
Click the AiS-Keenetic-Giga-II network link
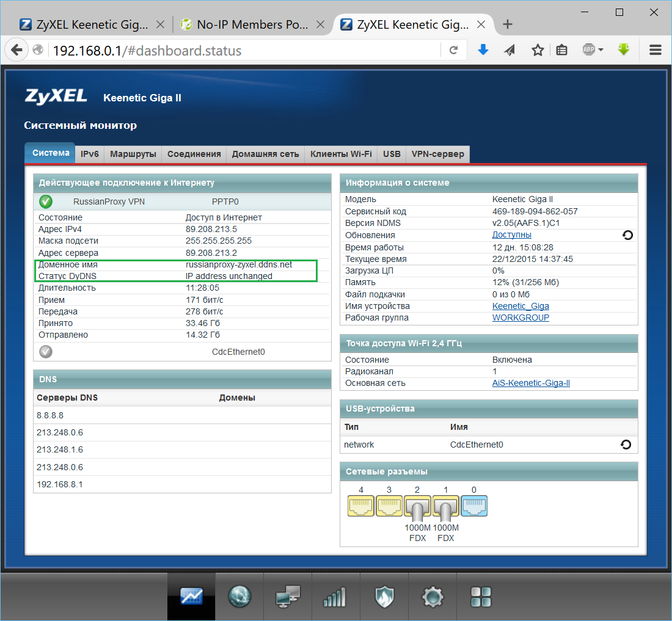coord(531,383)
